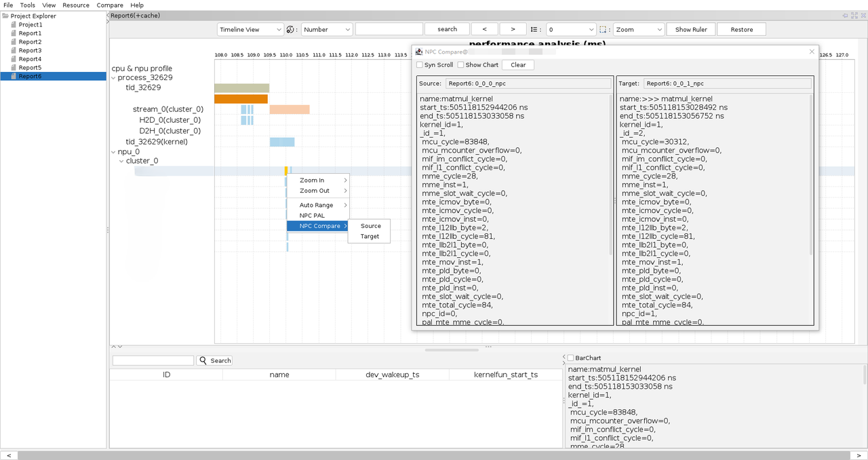Image resolution: width=868 pixels, height=460 pixels.
Task: Open the Timeline View dropdown
Action: coord(250,30)
